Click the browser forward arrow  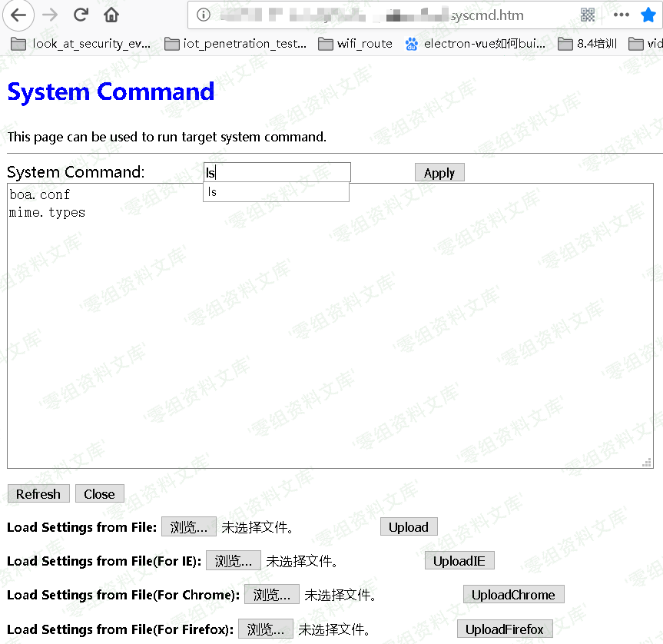pyautogui.click(x=50, y=15)
